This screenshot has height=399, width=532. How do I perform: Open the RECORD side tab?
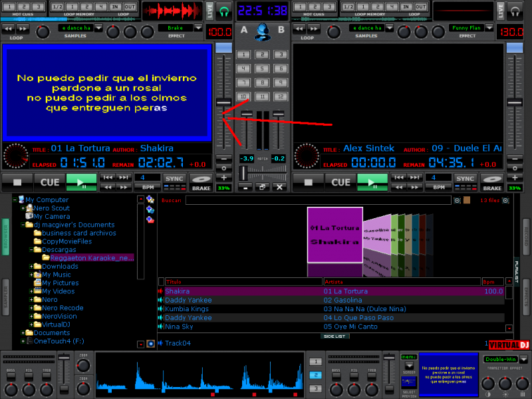(526, 236)
